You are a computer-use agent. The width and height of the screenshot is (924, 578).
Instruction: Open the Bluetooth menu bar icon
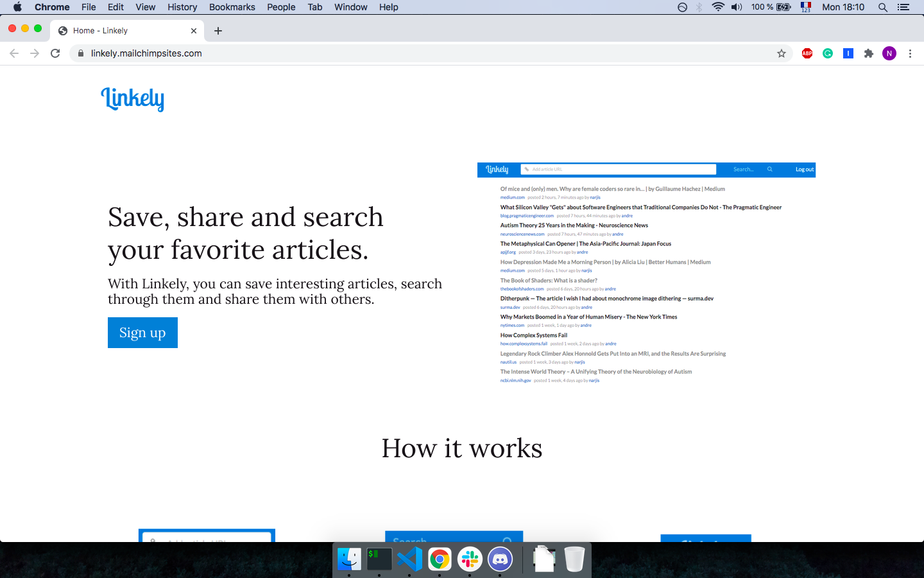coord(699,7)
